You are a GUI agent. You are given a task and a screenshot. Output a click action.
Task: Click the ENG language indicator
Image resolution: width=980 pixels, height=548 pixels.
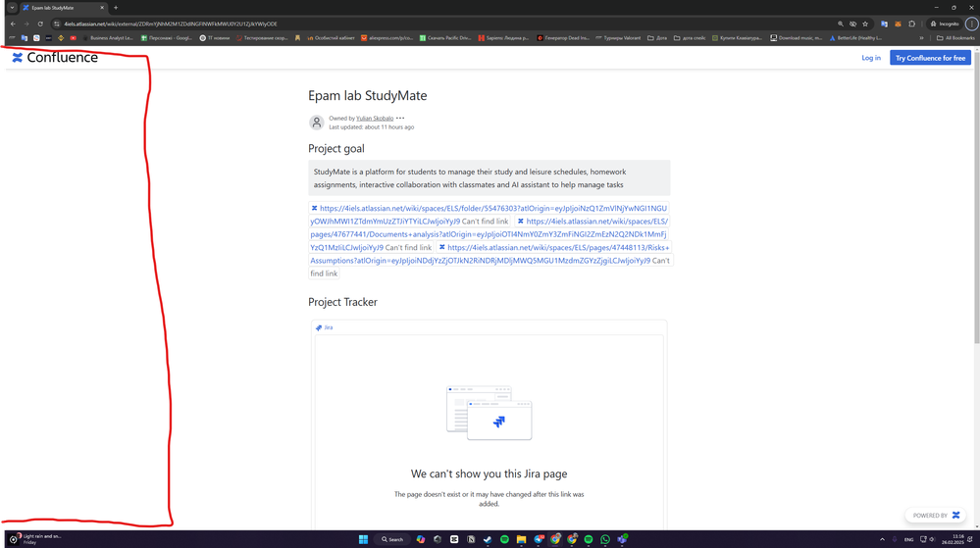pos(908,539)
